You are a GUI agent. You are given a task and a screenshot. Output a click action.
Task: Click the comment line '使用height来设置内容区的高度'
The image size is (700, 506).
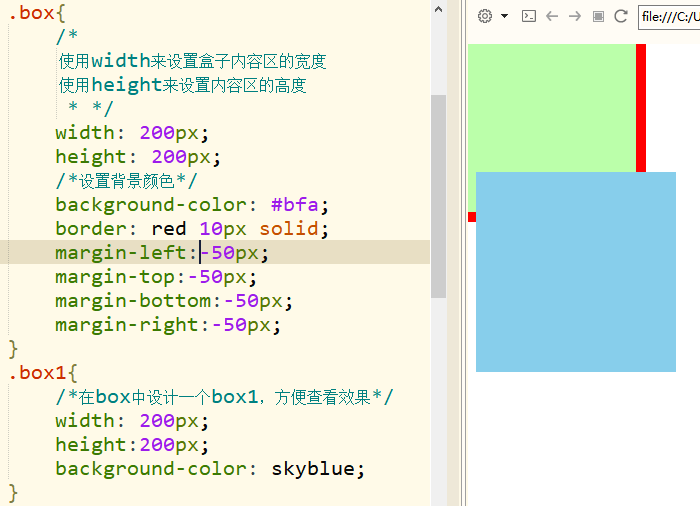183,85
